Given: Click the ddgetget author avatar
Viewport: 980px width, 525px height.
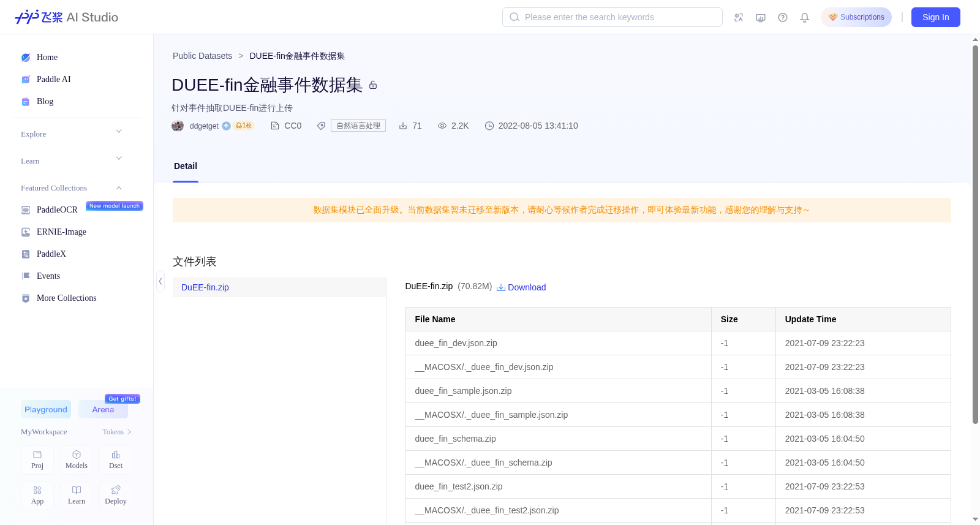Looking at the screenshot, I should point(178,126).
